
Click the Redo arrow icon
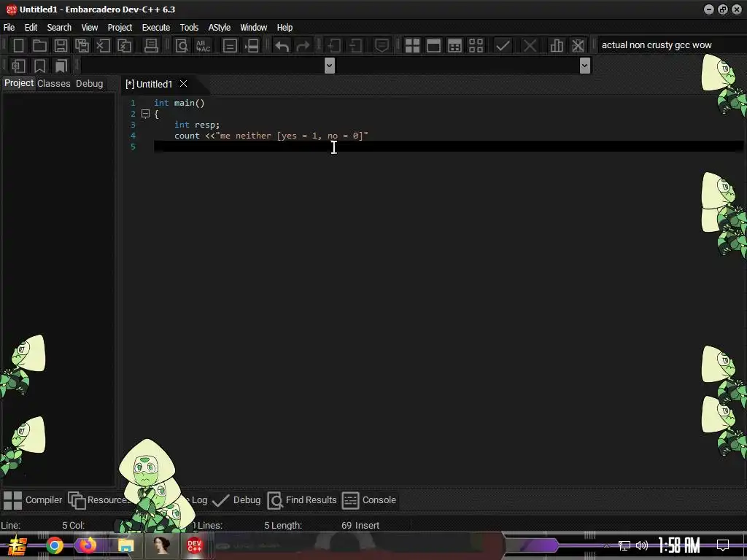[303, 46]
